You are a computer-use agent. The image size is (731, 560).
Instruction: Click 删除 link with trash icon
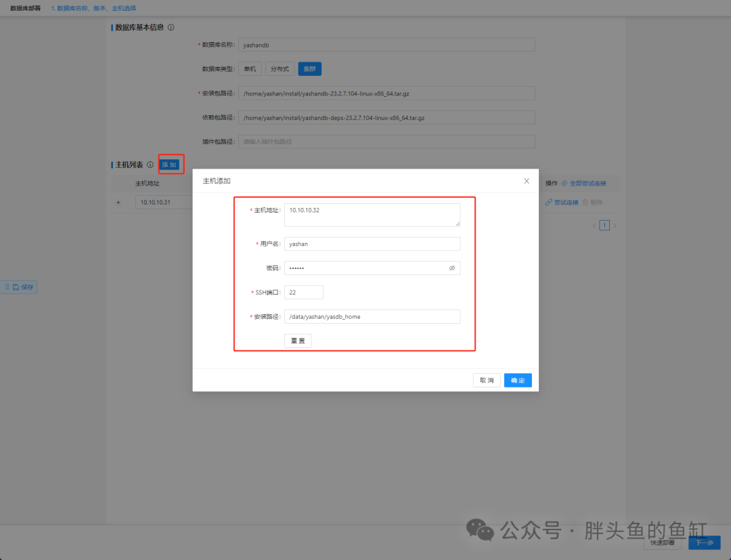(592, 202)
